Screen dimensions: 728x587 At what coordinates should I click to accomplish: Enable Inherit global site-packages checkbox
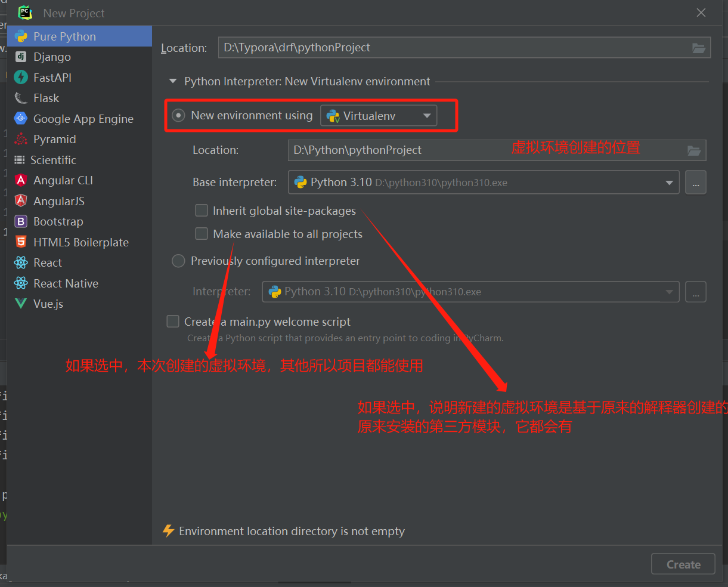[202, 211]
